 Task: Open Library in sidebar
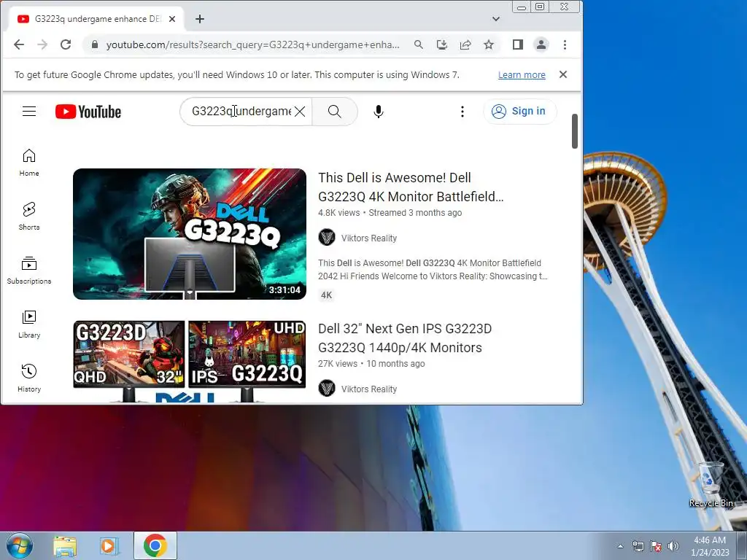[29, 324]
